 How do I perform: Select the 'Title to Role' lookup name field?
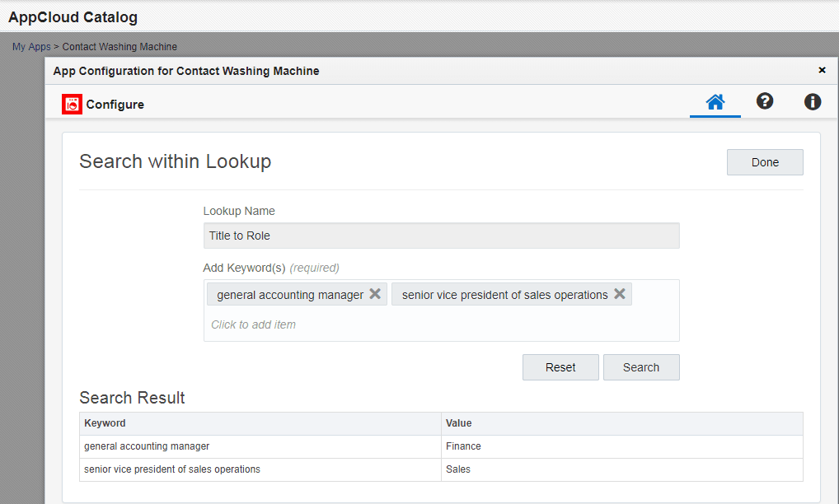(441, 235)
